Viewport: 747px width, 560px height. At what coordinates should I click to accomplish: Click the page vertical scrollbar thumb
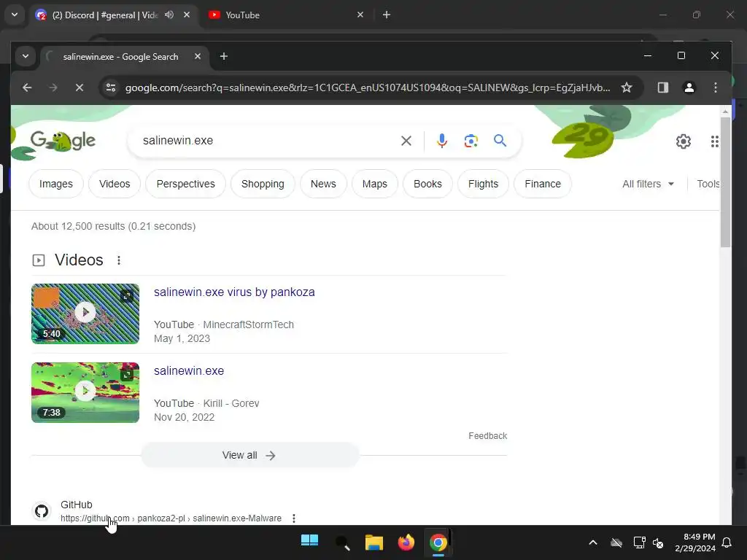pos(725,181)
